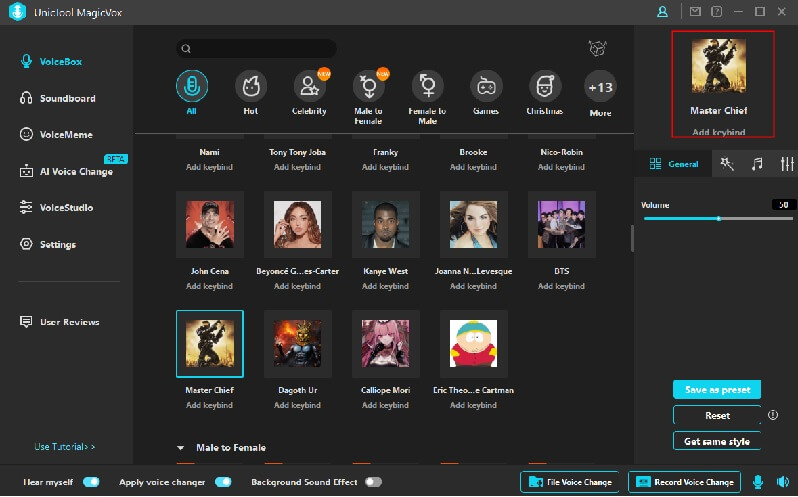This screenshot has width=798, height=497.
Task: Go to VoiceMeme in sidebar
Action: click(x=56, y=135)
